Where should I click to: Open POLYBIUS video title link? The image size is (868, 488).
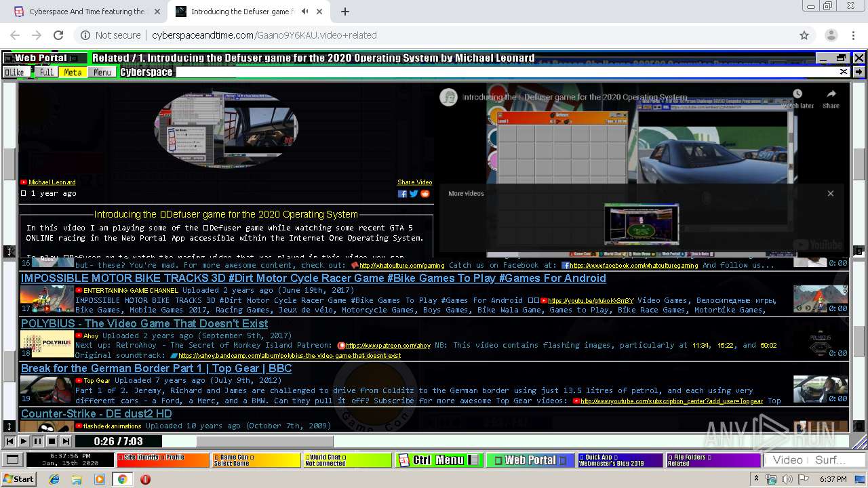144,323
